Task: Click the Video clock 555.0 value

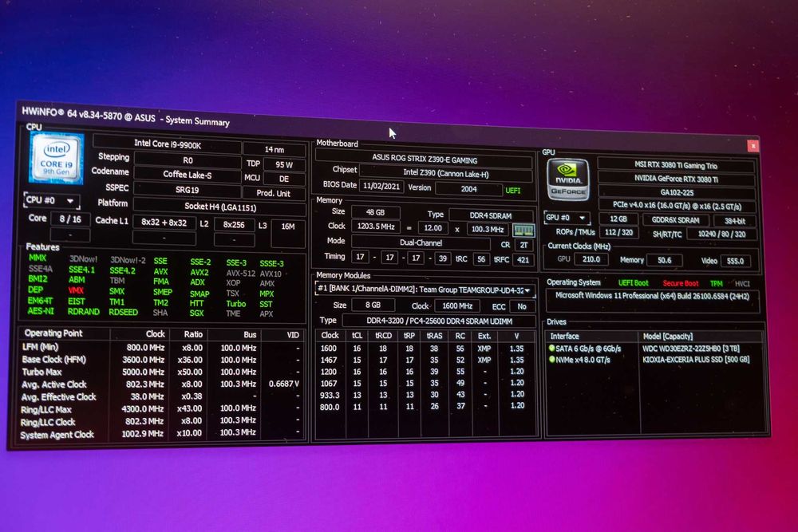Action: [x=735, y=261]
